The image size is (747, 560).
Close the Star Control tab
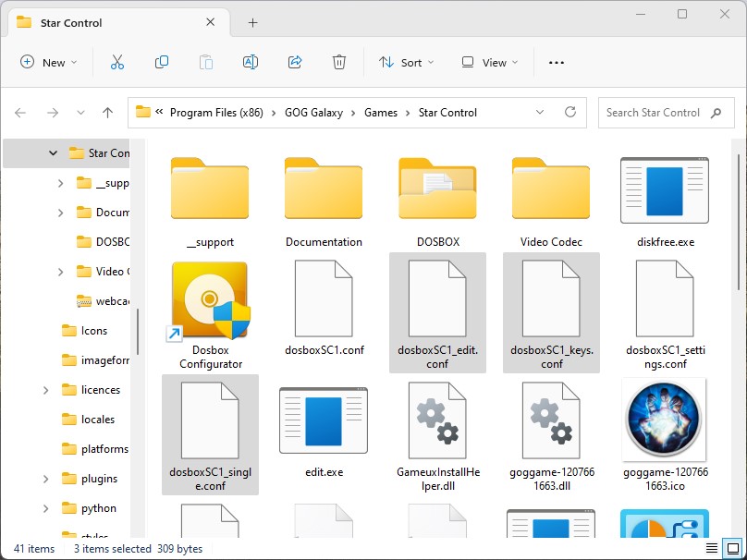click(x=210, y=22)
